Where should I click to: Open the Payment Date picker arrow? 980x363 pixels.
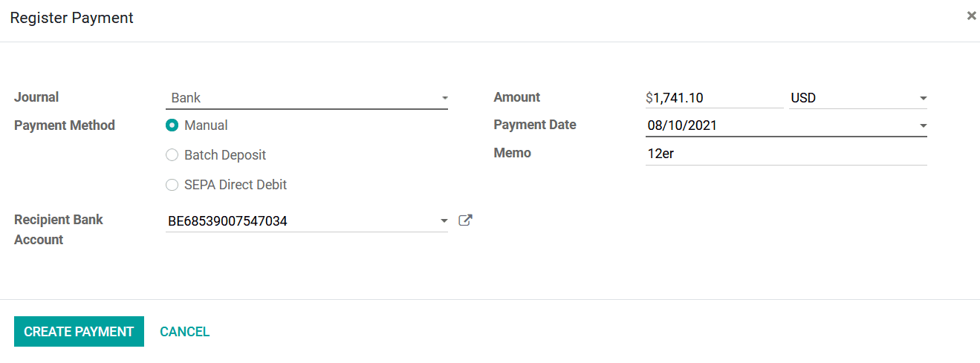pyautogui.click(x=923, y=126)
